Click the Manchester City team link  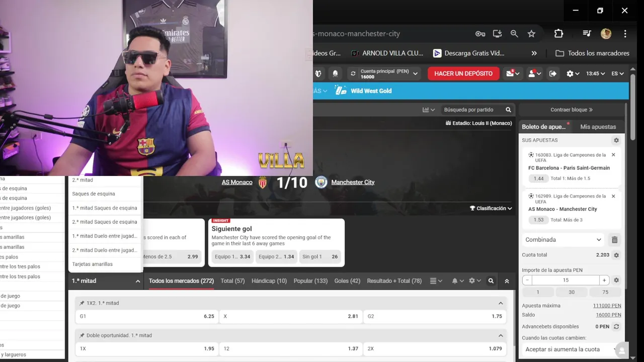point(353,182)
